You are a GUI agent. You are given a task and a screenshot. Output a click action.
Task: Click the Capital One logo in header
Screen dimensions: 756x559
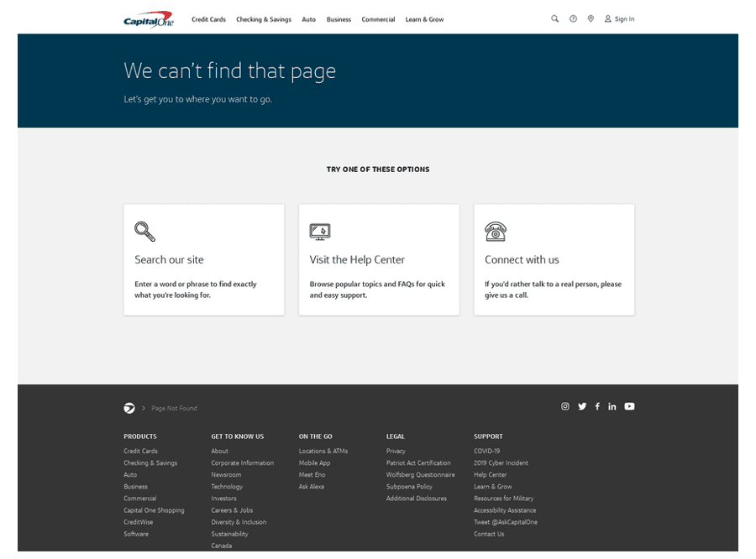coord(149,20)
